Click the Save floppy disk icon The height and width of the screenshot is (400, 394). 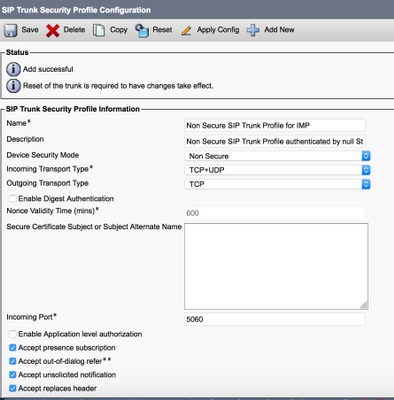coord(11,30)
